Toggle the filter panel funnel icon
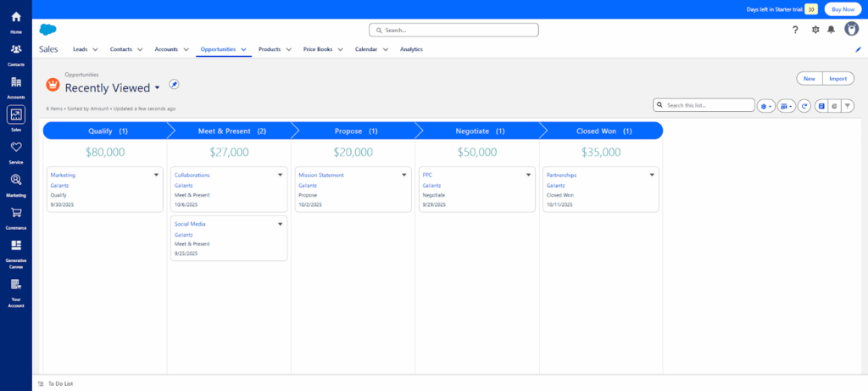The height and width of the screenshot is (391, 868). point(848,106)
